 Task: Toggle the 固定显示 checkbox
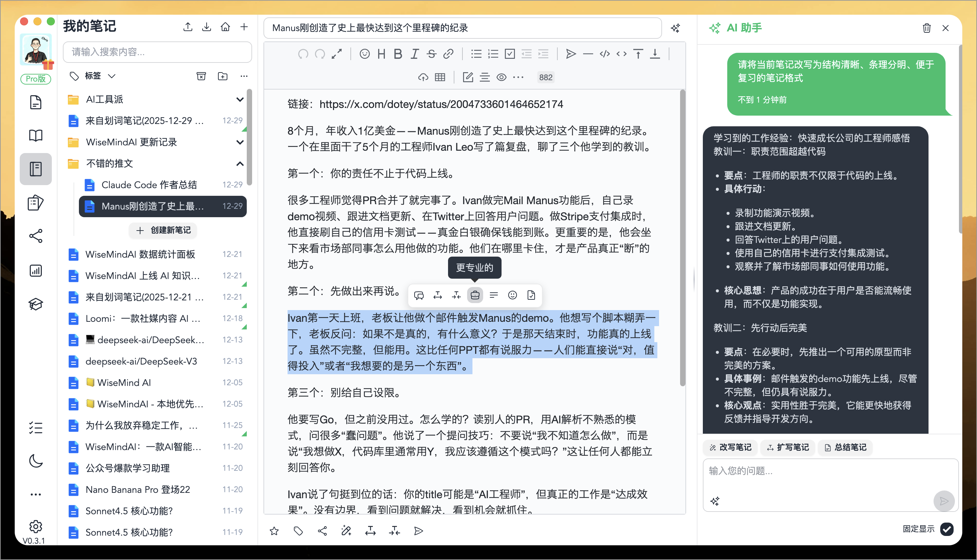coord(947,529)
